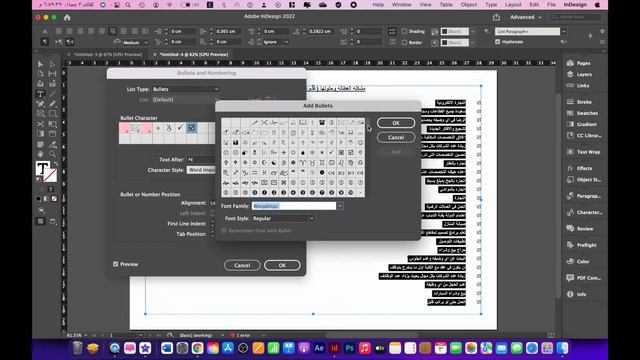Open the Pages panel
Screen dimensions: 640x360
[579, 63]
